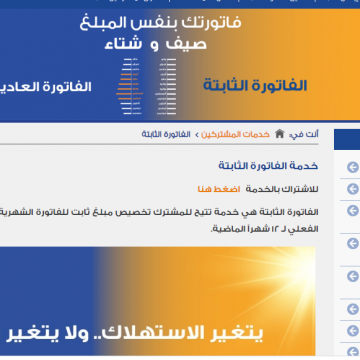The width and height of the screenshot is (360, 360).
Task: Click the home icon in the breadcrumb
Action: [279, 134]
